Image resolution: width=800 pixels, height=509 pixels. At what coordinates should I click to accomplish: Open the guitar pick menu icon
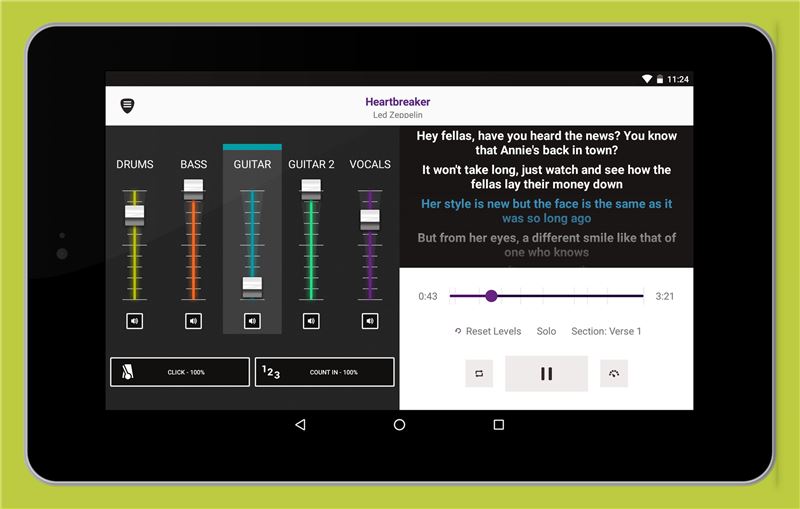(127, 106)
